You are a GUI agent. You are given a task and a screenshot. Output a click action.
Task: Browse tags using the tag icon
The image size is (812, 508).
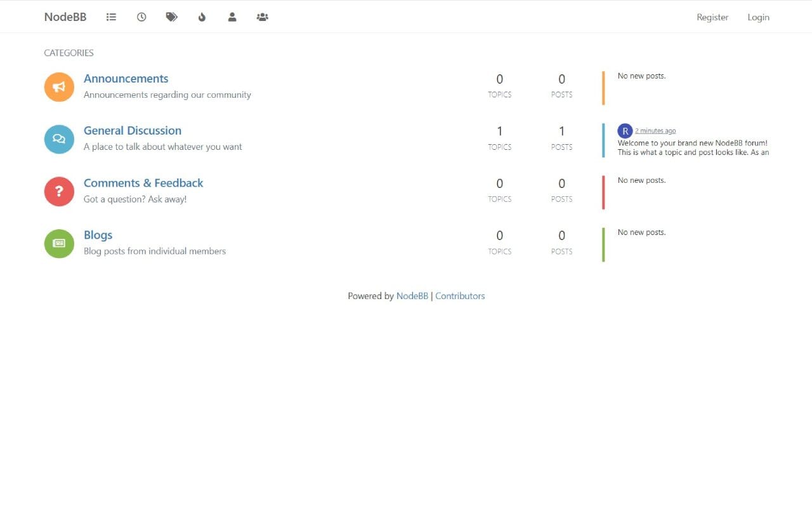click(x=171, y=17)
